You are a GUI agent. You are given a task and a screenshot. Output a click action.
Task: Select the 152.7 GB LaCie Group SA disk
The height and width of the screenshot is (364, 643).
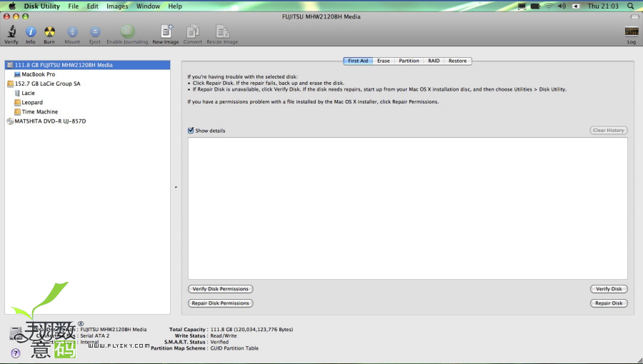pos(88,84)
